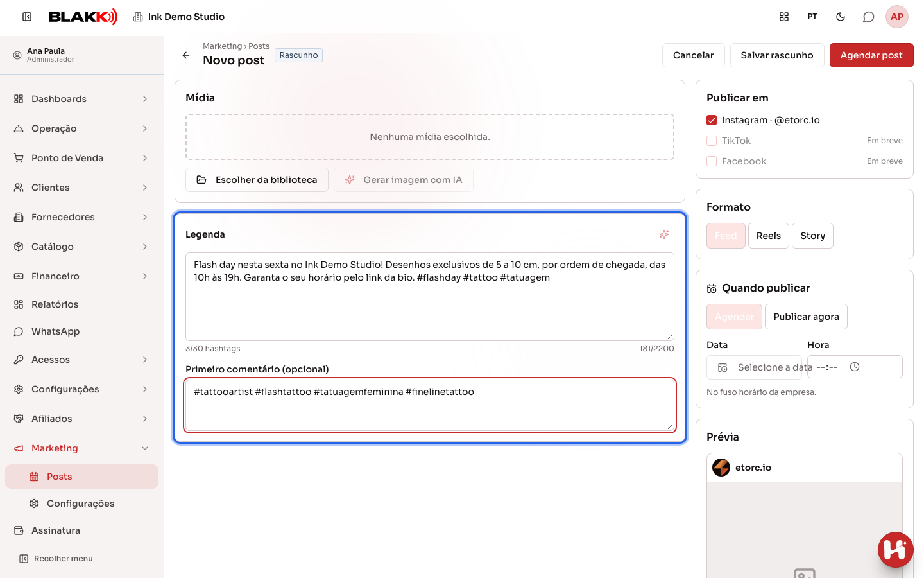This screenshot has height=578, width=924.
Task: Toggle the sidebar panel icon beside the BLAKK logo
Action: (x=27, y=17)
